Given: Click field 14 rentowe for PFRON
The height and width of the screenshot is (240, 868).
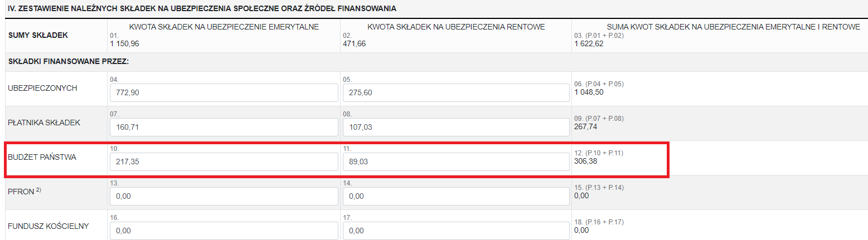Looking at the screenshot, I should click(x=456, y=197).
